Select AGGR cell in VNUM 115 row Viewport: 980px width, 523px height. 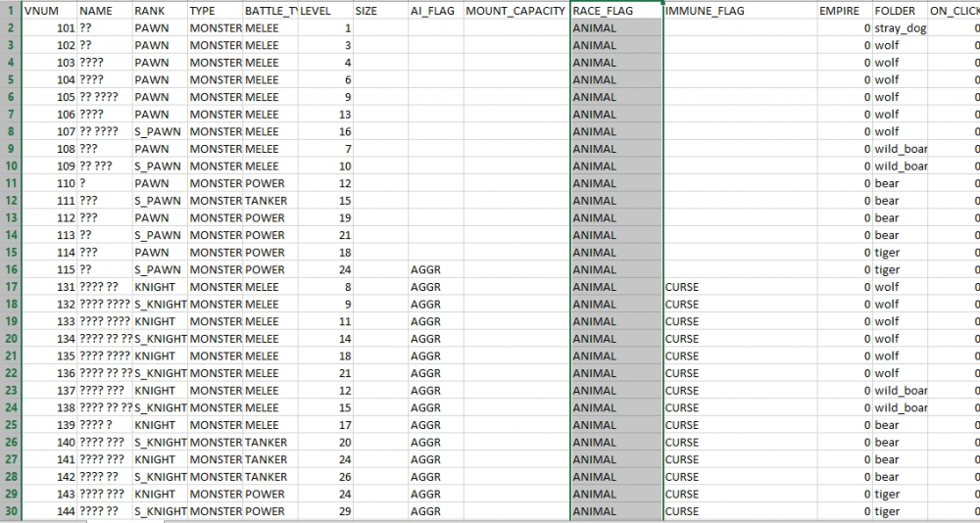436,270
